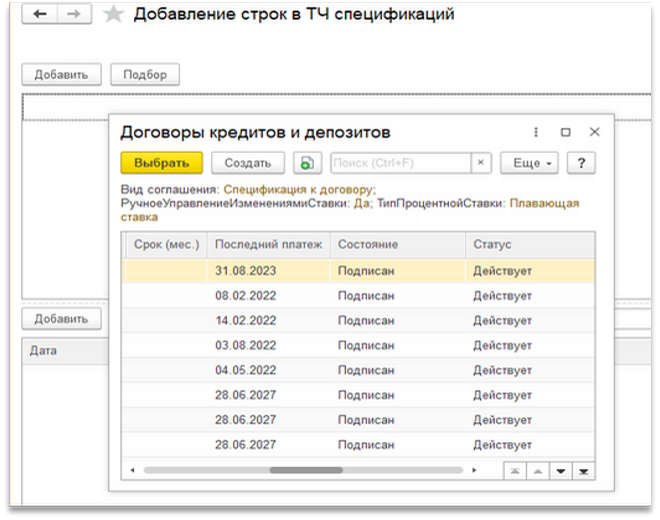Viewport: 660px width, 520px height.
Task: Sort by the Последний платеж column header
Action: click(269, 245)
